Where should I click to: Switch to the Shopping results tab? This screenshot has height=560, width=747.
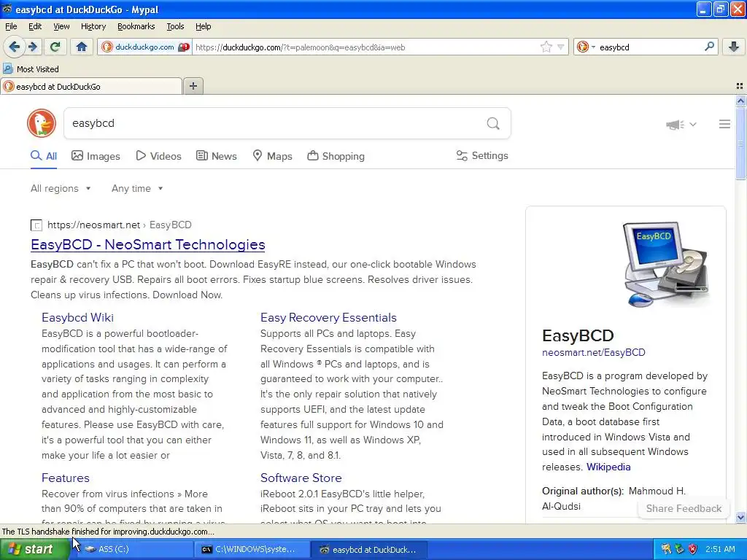tap(336, 156)
